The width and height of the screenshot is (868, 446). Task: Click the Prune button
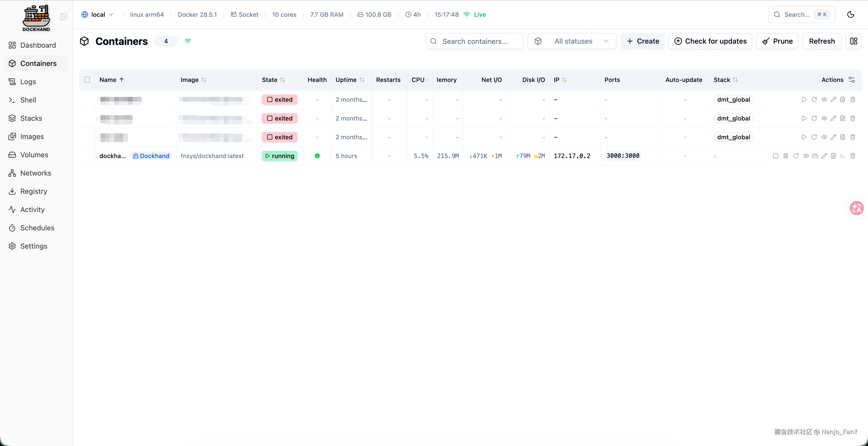[777, 41]
